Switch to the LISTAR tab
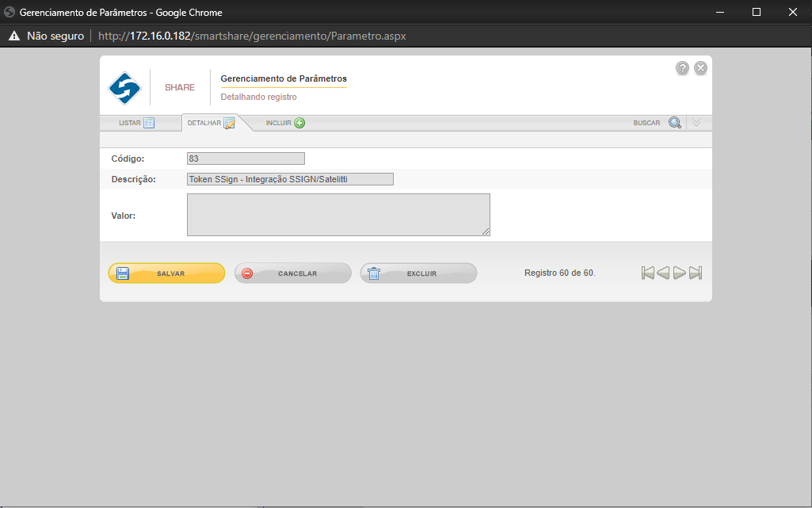The width and height of the screenshot is (812, 508). (137, 123)
